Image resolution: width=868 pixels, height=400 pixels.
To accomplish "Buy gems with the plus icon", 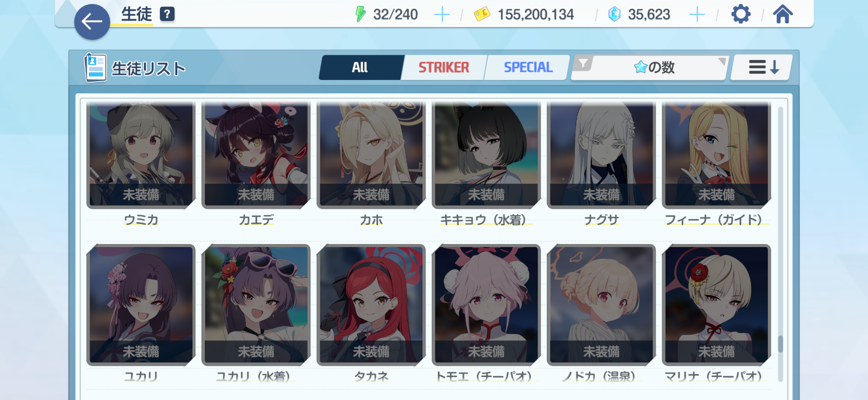I will pos(697,15).
